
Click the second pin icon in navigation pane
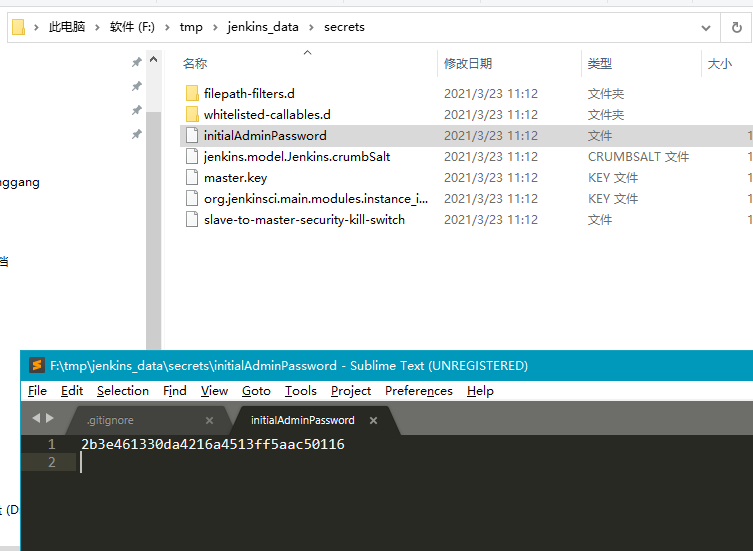(x=137, y=86)
